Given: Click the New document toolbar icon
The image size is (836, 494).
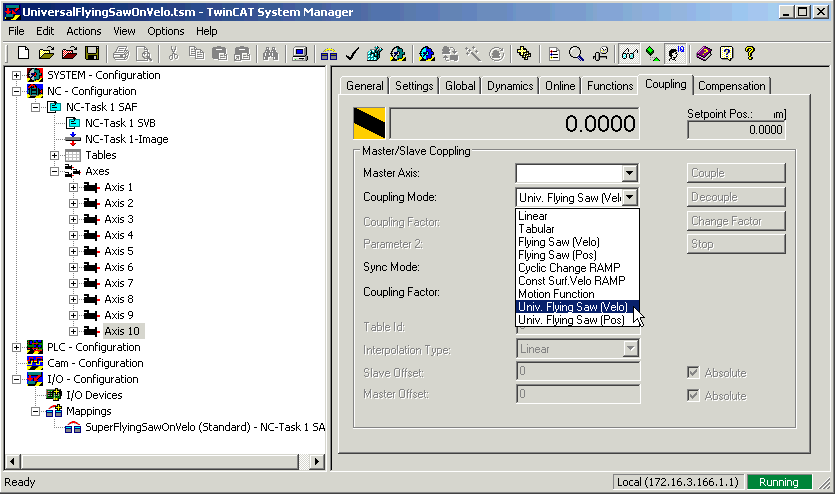Looking at the screenshot, I should 23,53.
